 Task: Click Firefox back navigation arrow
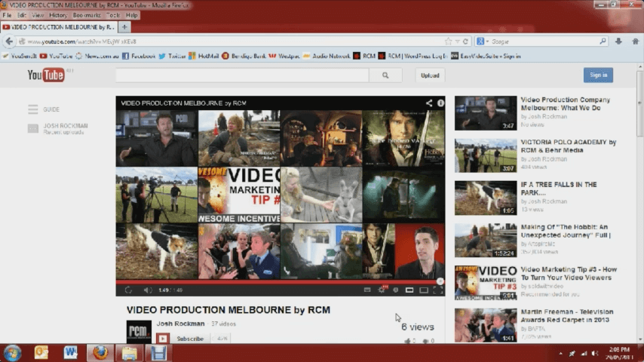point(9,41)
